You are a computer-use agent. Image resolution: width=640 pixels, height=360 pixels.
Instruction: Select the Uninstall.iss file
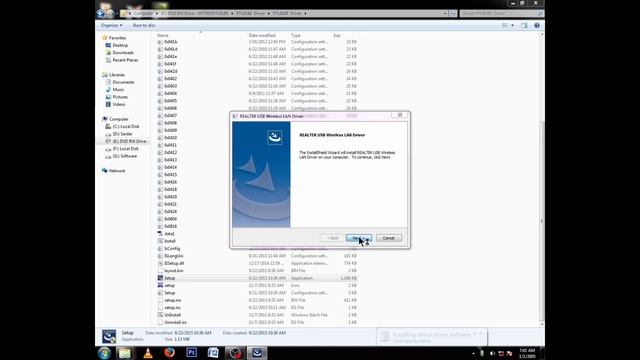pos(175,322)
